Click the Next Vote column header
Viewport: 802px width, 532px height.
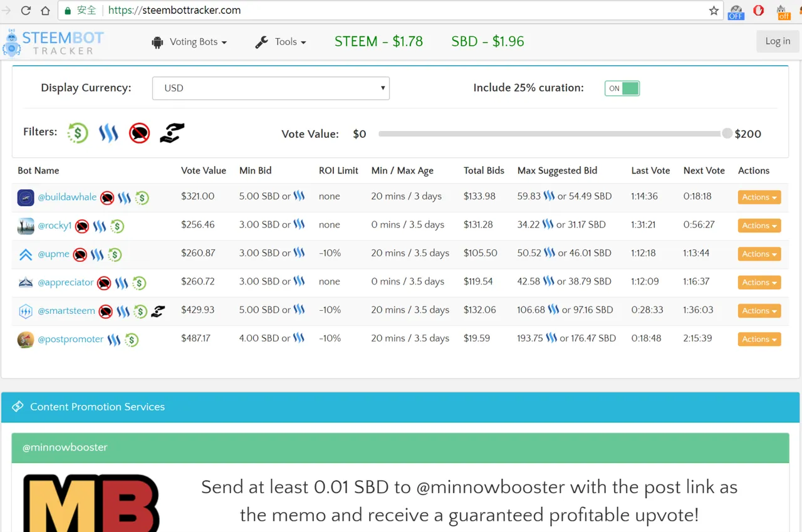click(x=704, y=170)
